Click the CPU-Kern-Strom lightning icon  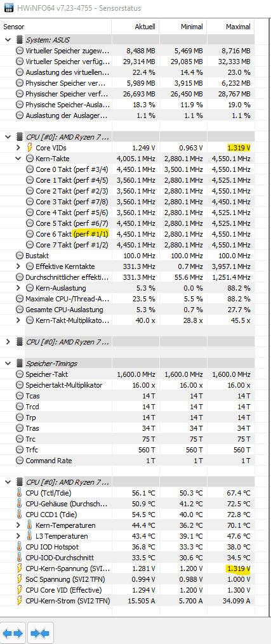click(19, 601)
